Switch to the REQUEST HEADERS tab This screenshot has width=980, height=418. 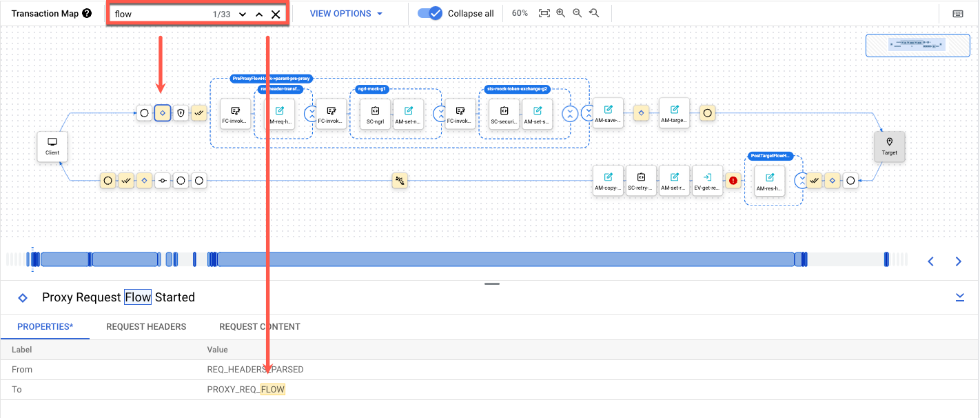146,326
